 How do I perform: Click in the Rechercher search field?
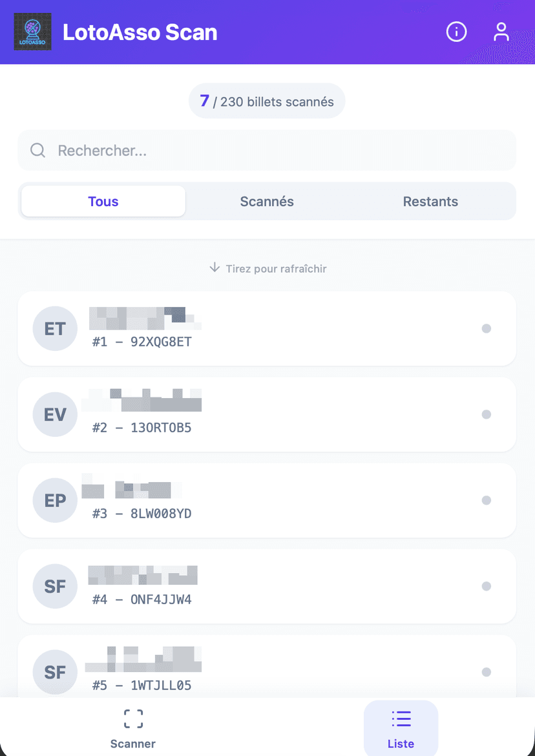278,151
